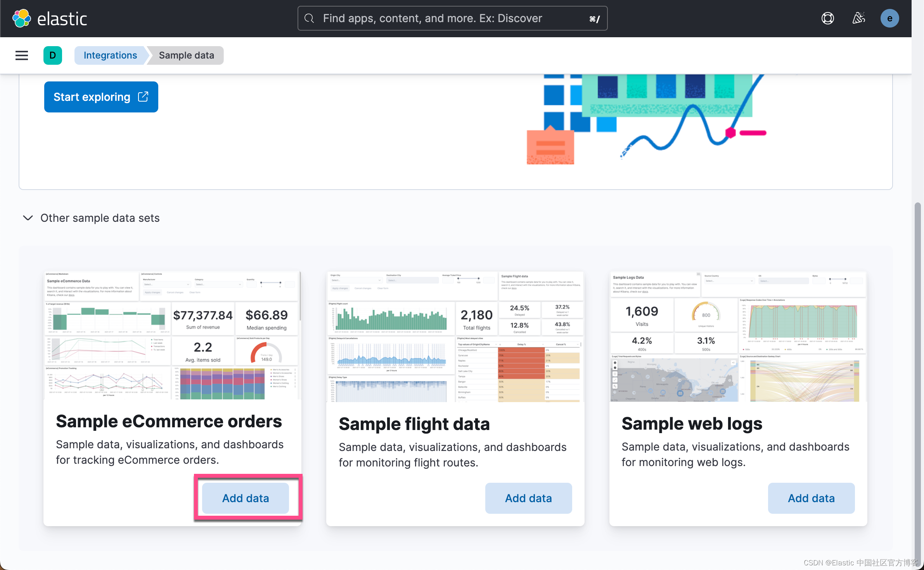Open the what's new party-popper icon
This screenshot has width=924, height=570.
pos(858,18)
